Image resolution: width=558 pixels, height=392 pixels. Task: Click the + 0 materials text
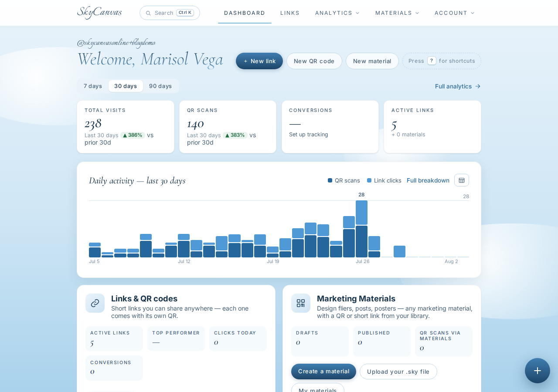point(408,134)
